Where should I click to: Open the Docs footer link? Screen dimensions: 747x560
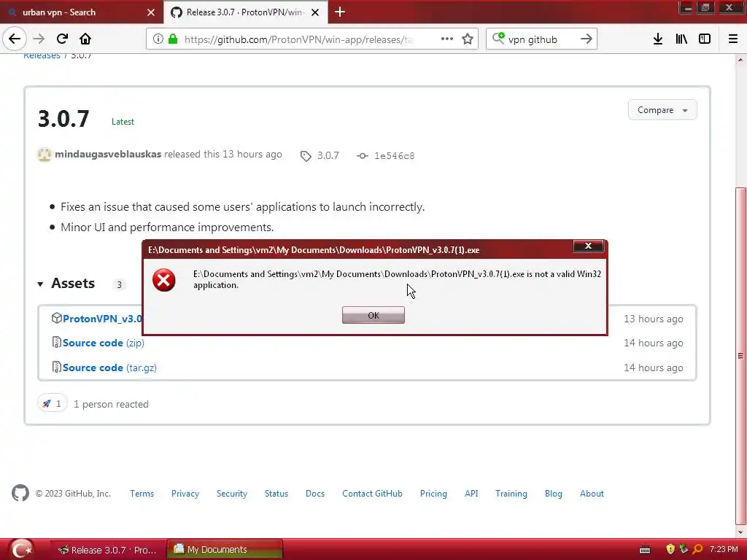coord(315,494)
